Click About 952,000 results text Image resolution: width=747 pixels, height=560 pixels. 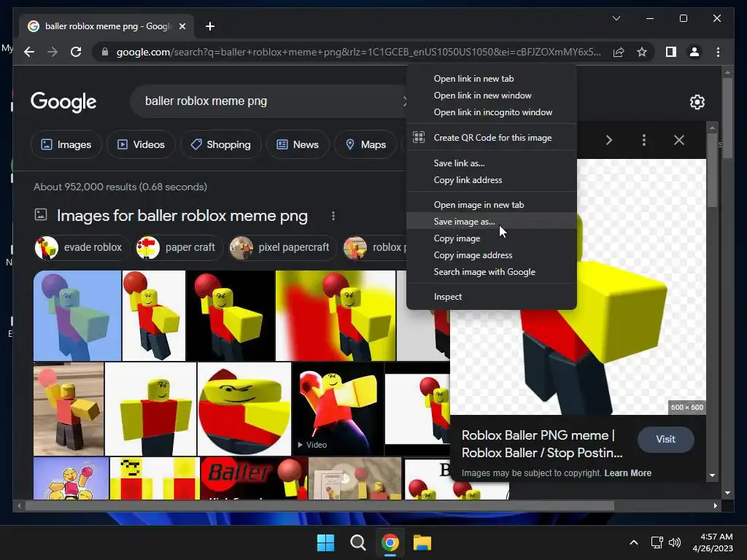(120, 187)
